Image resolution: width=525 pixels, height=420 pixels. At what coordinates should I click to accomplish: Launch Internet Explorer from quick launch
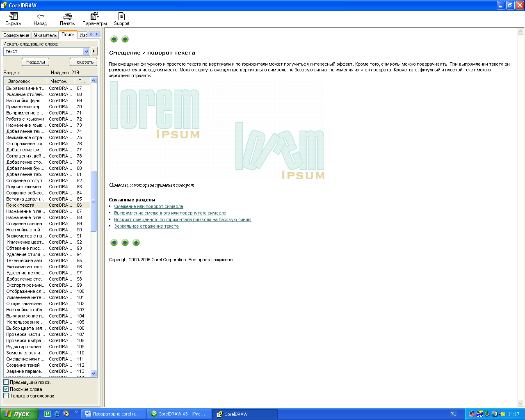click(x=57, y=414)
